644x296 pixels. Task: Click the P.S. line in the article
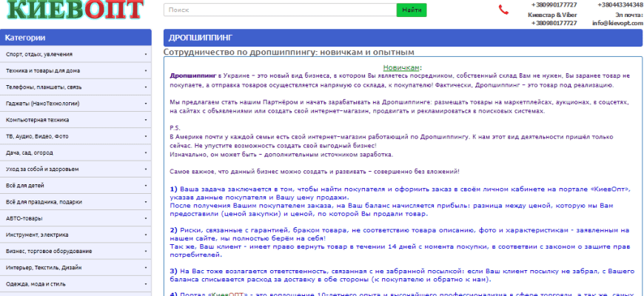(x=175, y=128)
